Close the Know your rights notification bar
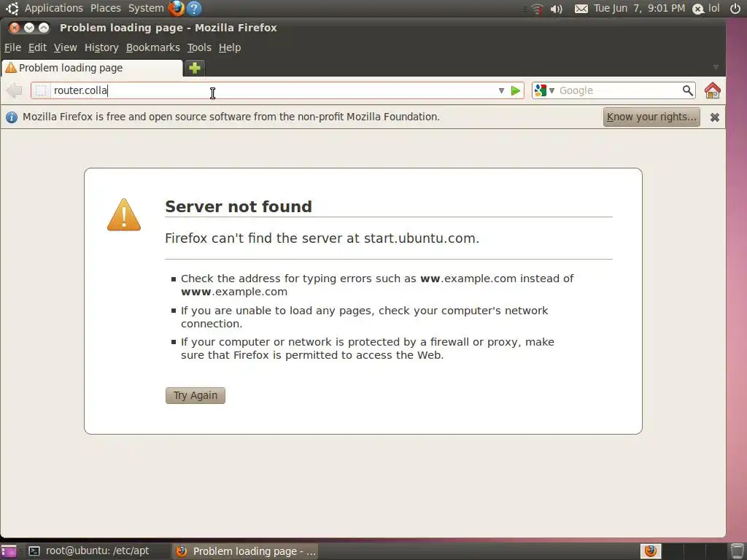Image resolution: width=747 pixels, height=560 pixels. click(715, 117)
